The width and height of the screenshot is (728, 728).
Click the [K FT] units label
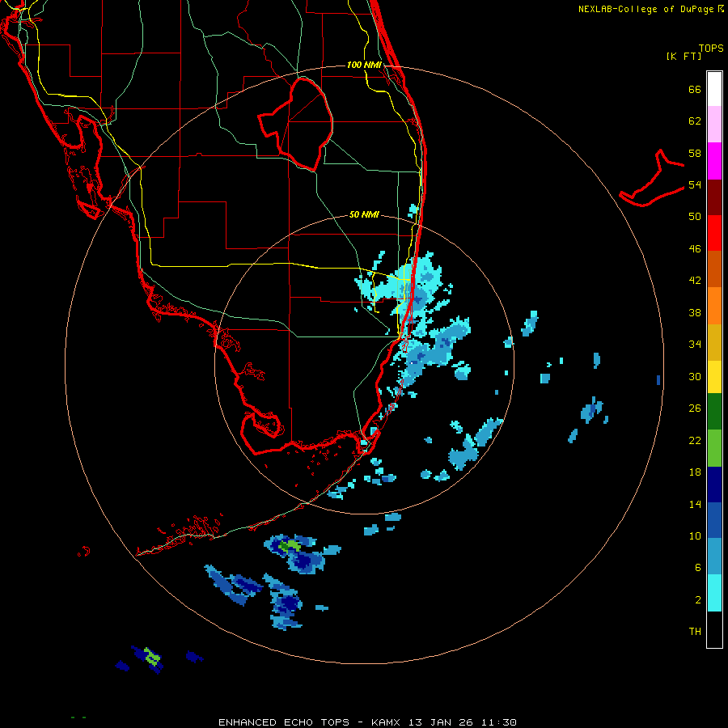point(684,57)
